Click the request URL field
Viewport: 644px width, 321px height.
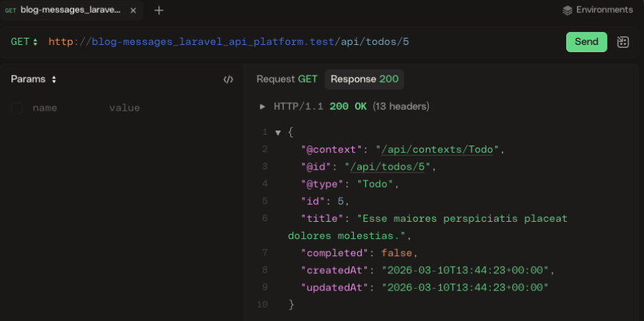[x=229, y=42]
